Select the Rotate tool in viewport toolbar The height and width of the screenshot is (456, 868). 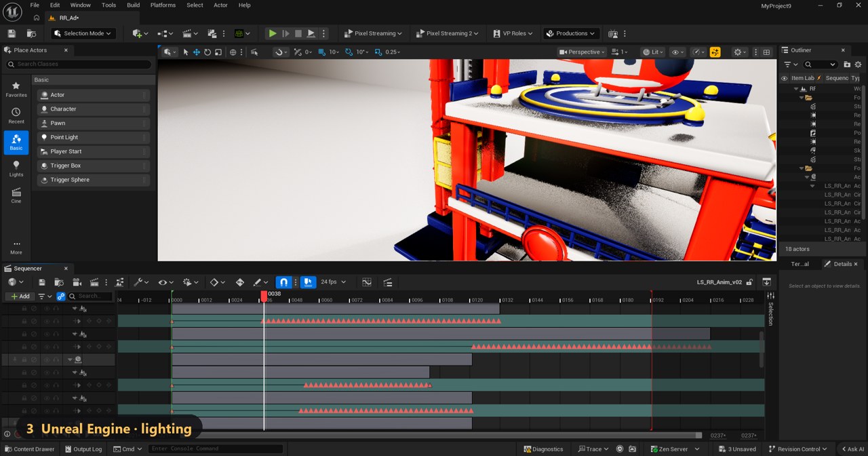coord(208,52)
